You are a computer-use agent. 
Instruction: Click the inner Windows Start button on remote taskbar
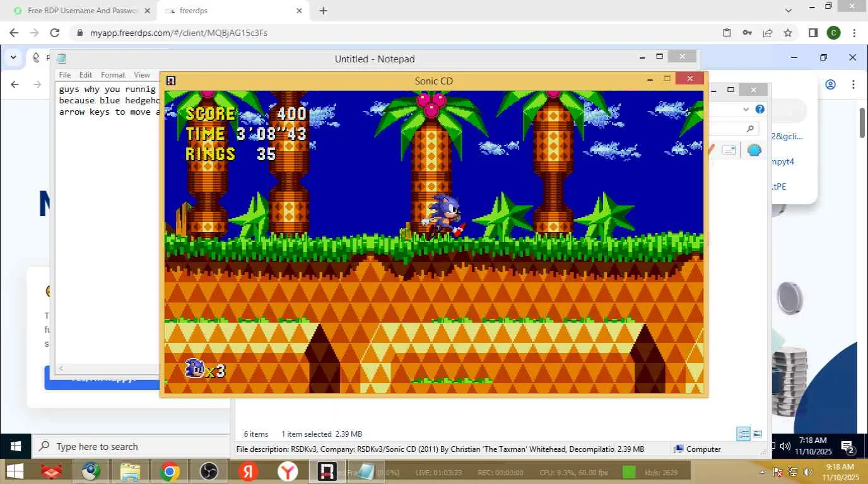tap(15, 471)
